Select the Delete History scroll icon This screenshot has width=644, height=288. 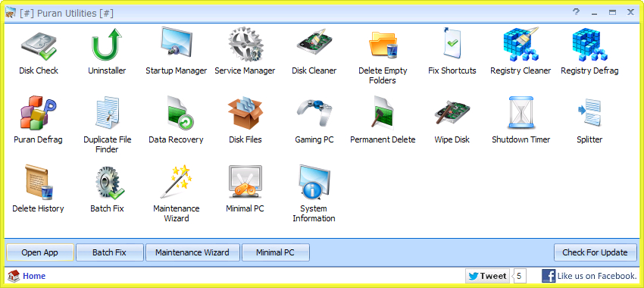[x=38, y=183]
